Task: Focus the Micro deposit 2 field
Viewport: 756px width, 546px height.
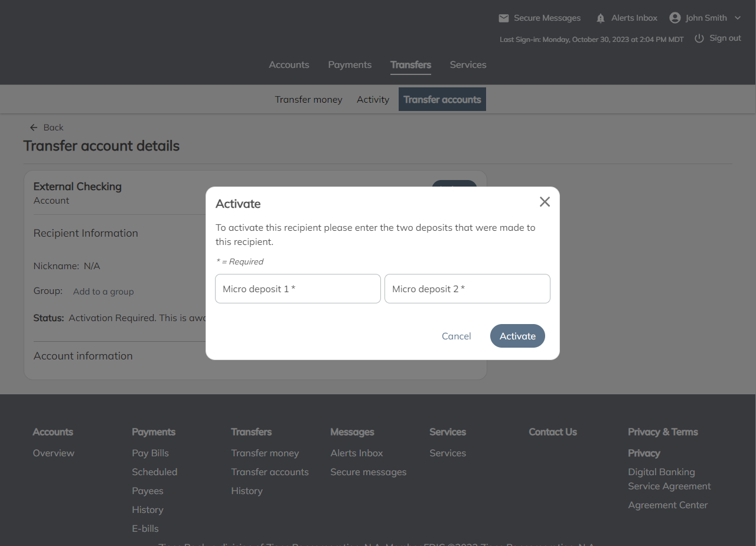Action: click(467, 289)
